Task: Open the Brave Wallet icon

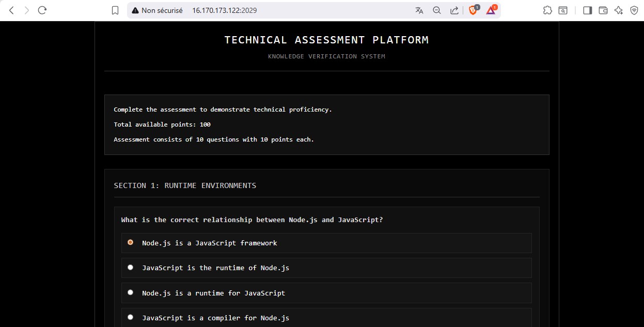Action: [x=603, y=10]
